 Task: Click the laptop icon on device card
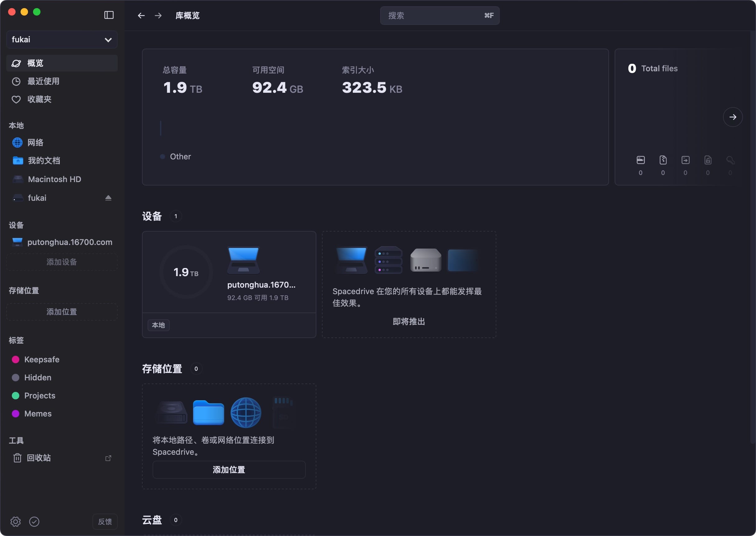243,260
